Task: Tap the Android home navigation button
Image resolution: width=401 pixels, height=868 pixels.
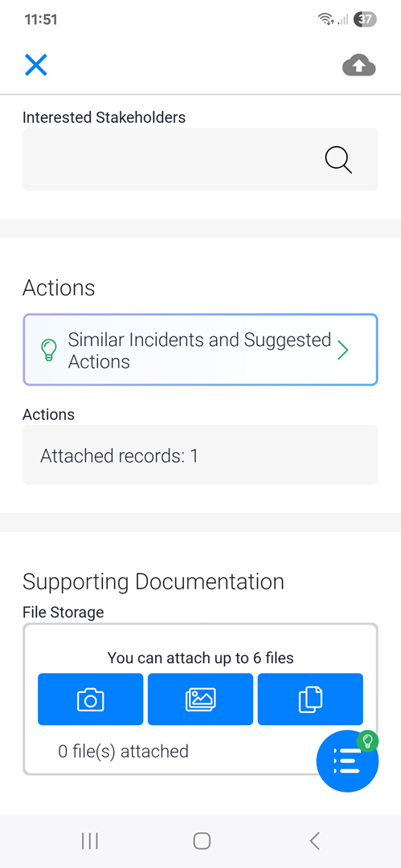Action: (202, 842)
